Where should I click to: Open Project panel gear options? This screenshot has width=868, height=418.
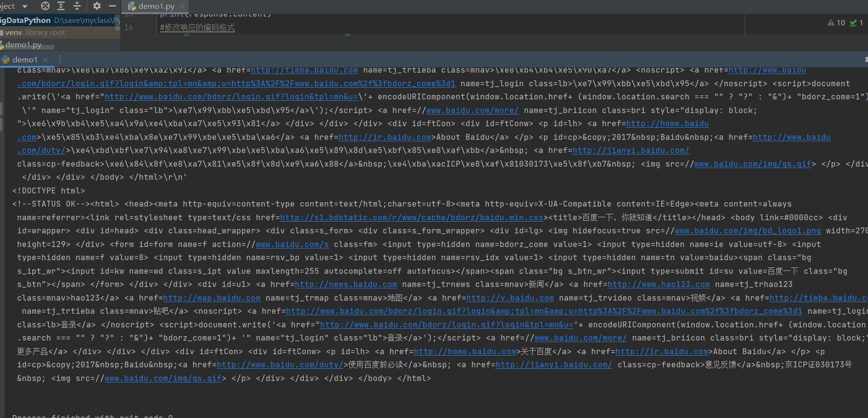tap(96, 6)
